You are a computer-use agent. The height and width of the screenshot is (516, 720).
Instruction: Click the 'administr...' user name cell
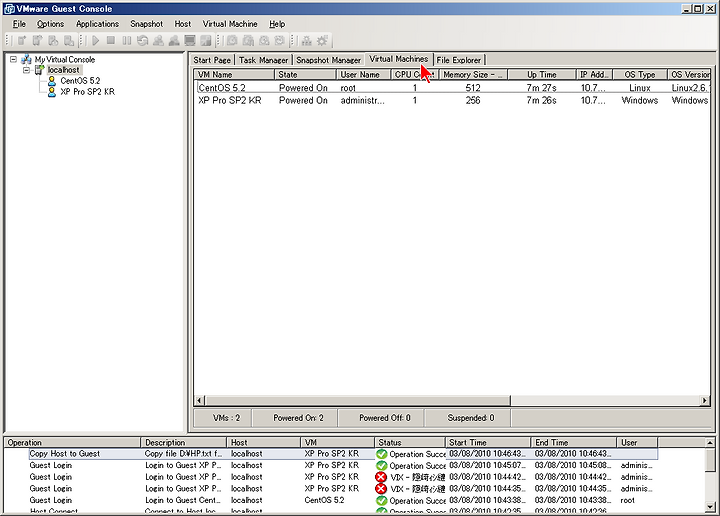pyautogui.click(x=363, y=100)
